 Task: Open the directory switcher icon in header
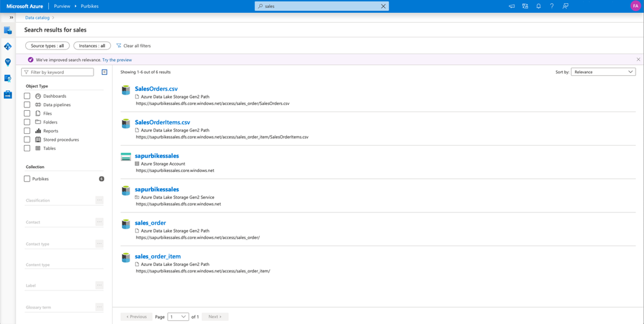[x=525, y=6]
